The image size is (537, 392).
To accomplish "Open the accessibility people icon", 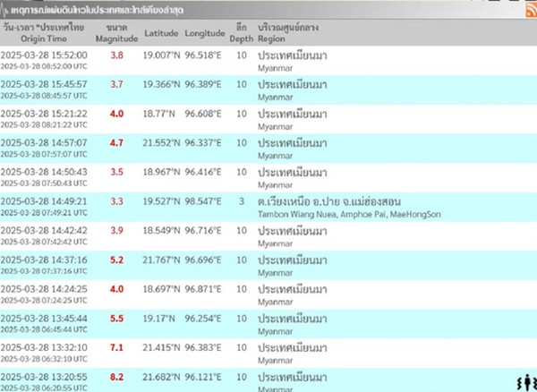I will tap(522, 382).
